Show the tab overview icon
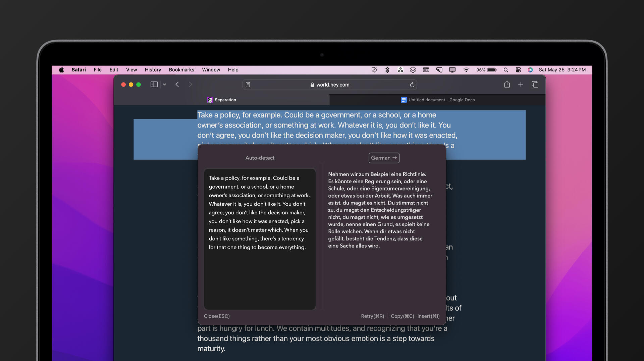The height and width of the screenshot is (361, 644). [x=535, y=85]
